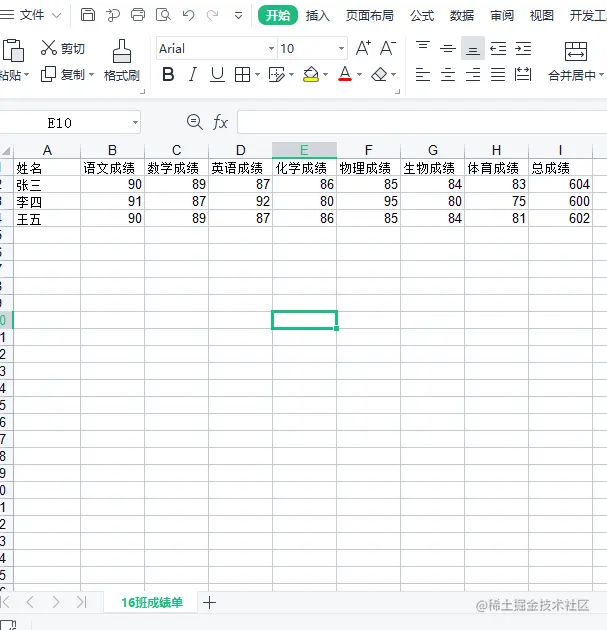The height and width of the screenshot is (630, 607).
Task: Select cell with name 李四
Action: click(47, 201)
